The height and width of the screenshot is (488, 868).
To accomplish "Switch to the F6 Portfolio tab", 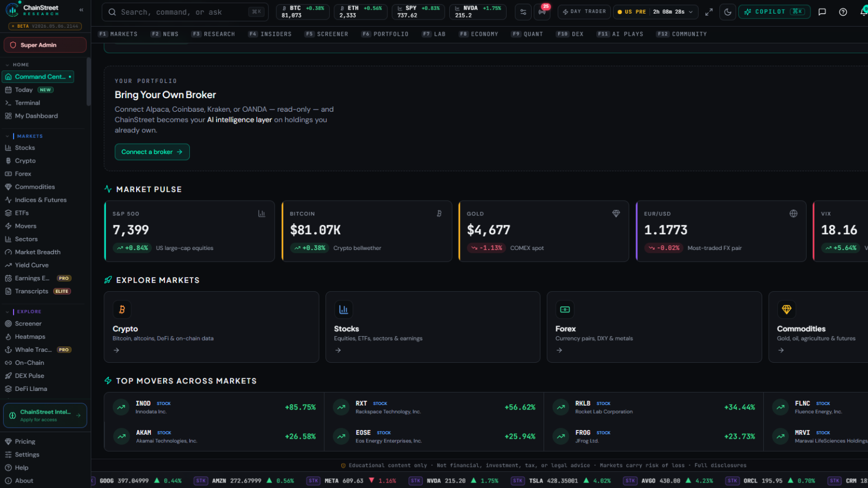I will click(x=385, y=34).
